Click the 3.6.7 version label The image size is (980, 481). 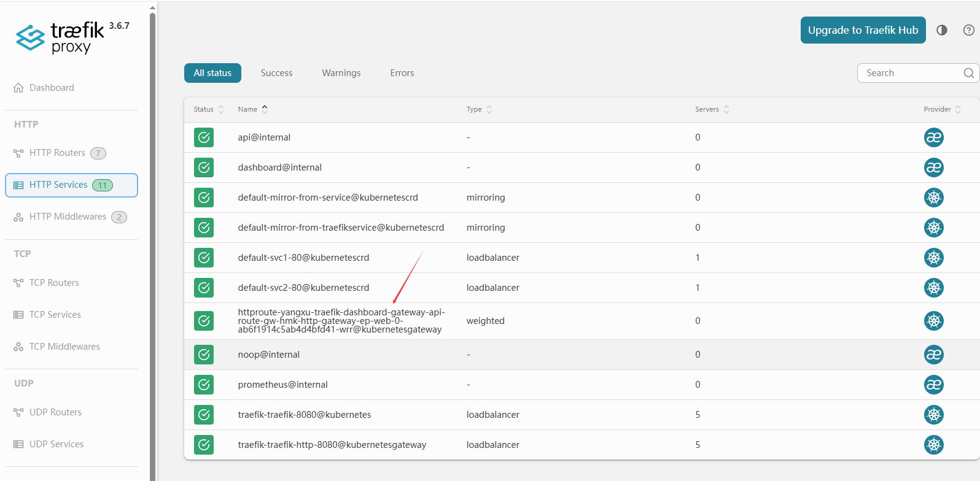[x=119, y=26]
